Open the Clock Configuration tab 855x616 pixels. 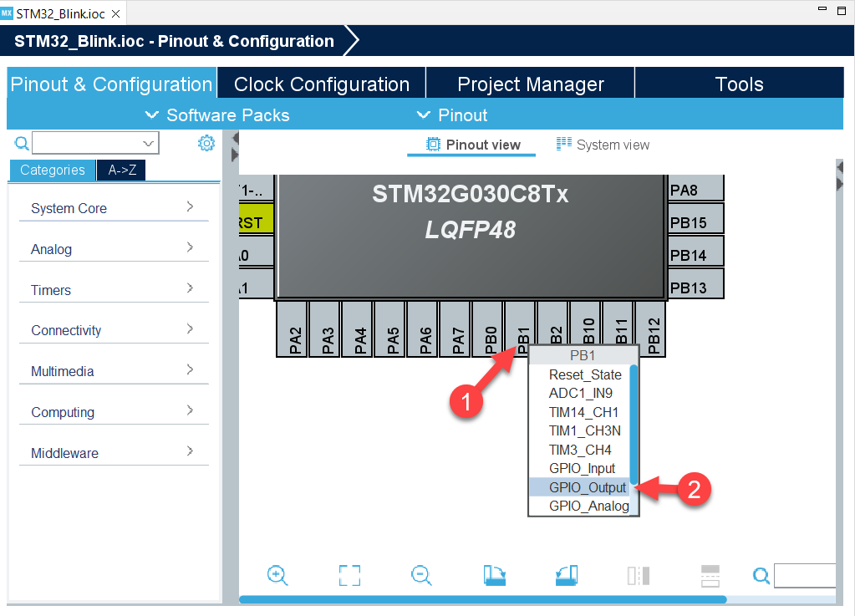[322, 84]
